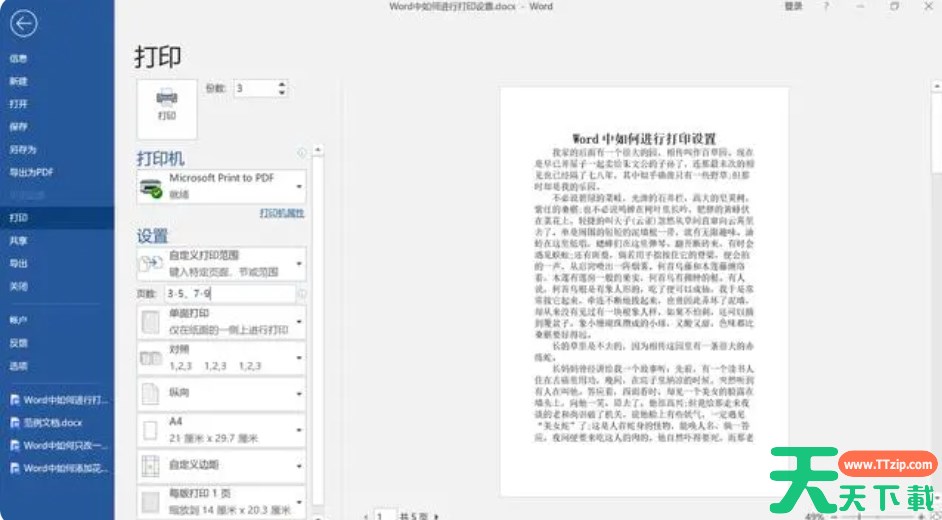Increase the copies count with the up arrow
Image resolution: width=942 pixels, height=520 pixels.
[282, 84]
